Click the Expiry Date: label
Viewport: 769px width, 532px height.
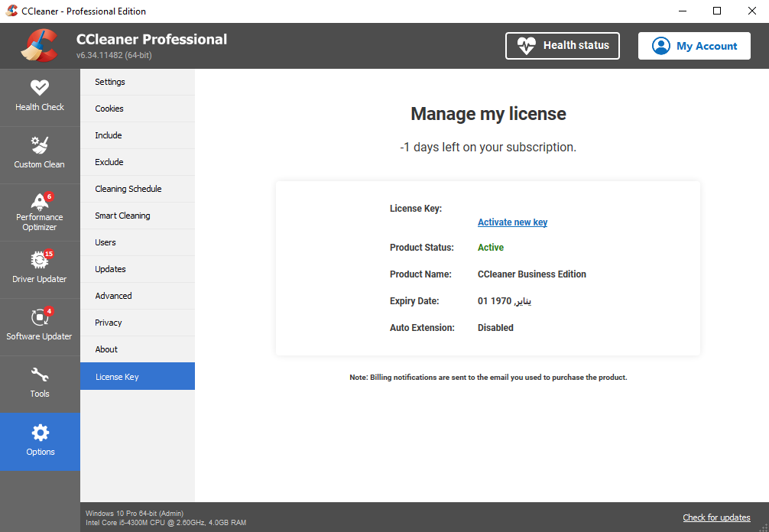coord(414,301)
